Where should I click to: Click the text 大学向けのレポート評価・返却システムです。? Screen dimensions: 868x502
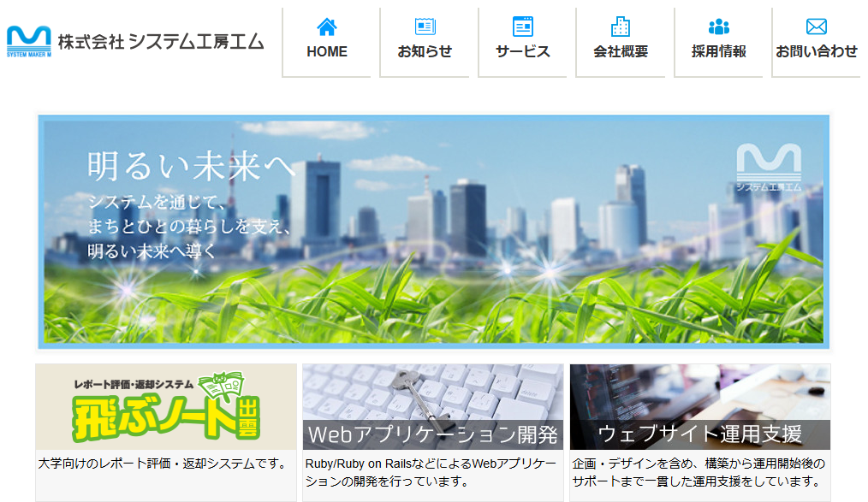click(x=163, y=464)
